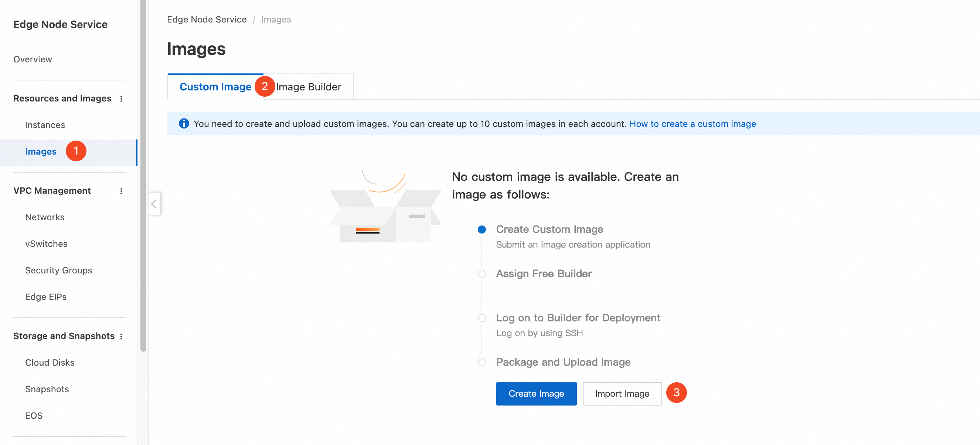Click the info icon in the notice banner
Screen dimensions: 980x445
[x=184, y=124]
